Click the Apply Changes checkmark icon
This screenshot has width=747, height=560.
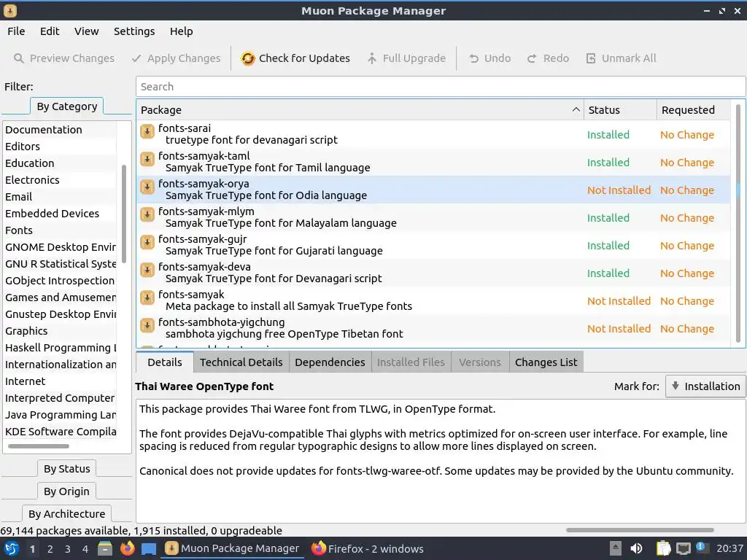pos(136,58)
